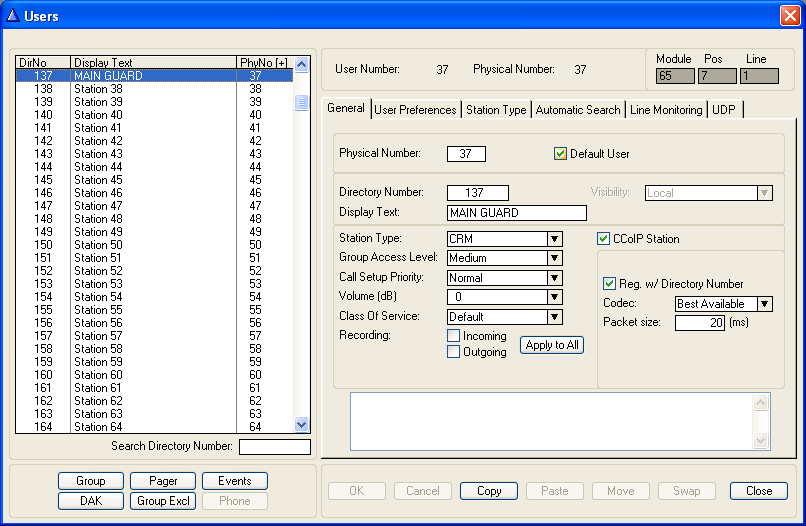Switch to the User Preferences tab
Viewport: 806px width, 526px height.
(415, 110)
